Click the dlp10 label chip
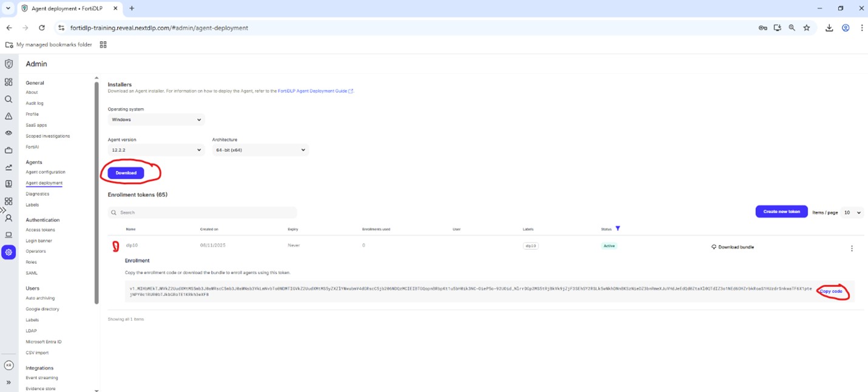The width and height of the screenshot is (868, 392). pyautogui.click(x=531, y=246)
